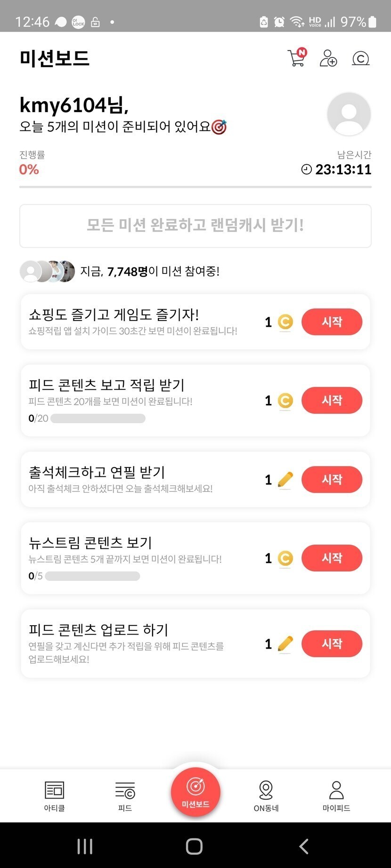Open the ON동네 location tab
The height and width of the screenshot is (868, 391).
pos(266,796)
